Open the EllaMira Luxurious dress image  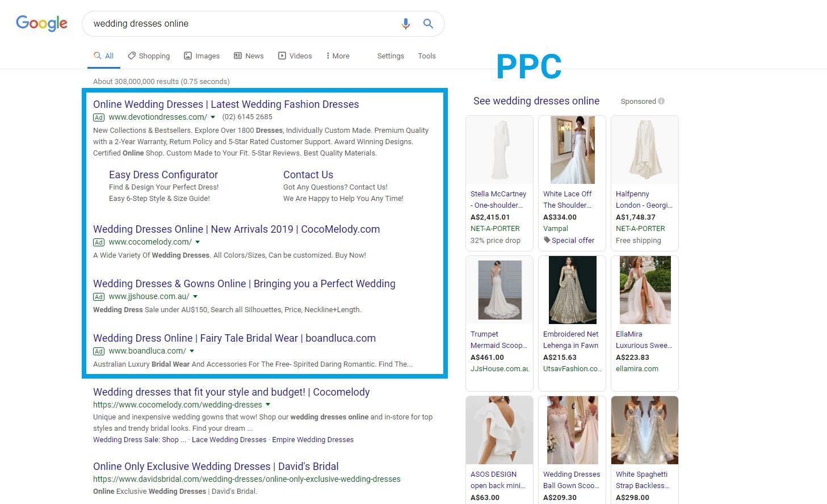coord(645,290)
